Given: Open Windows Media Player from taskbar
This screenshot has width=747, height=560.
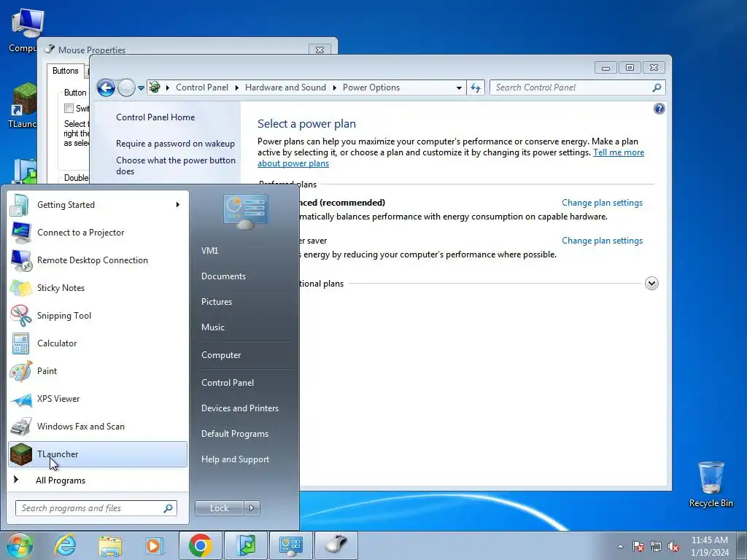Looking at the screenshot, I should coord(155,545).
